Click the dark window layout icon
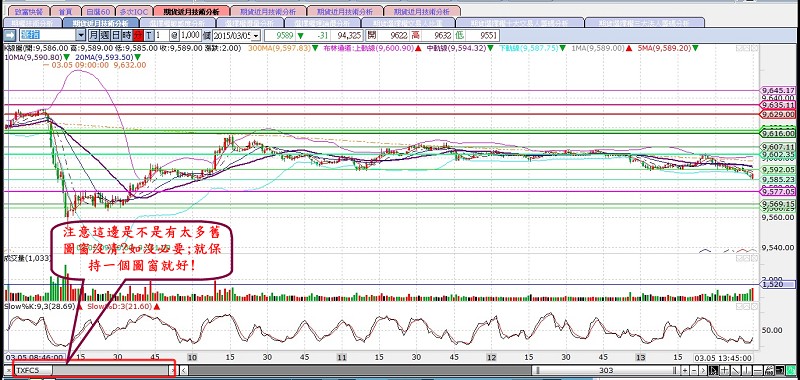The width and height of the screenshot is (800, 380). tap(780, 370)
